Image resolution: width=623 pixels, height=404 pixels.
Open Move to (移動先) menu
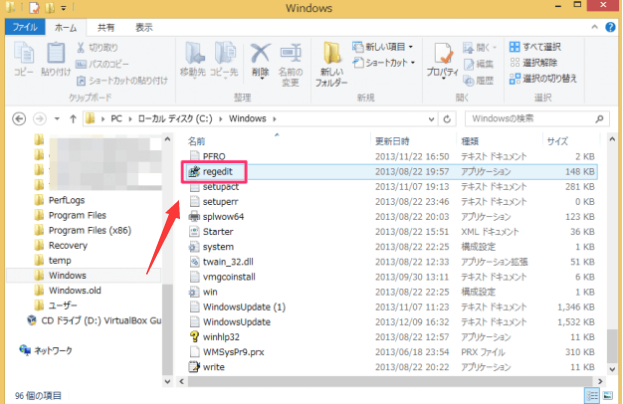point(193,60)
